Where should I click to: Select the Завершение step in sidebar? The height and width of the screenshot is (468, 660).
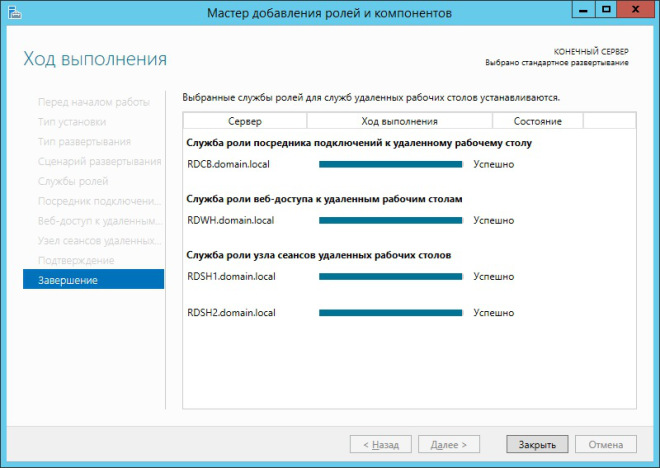pyautogui.click(x=93, y=280)
